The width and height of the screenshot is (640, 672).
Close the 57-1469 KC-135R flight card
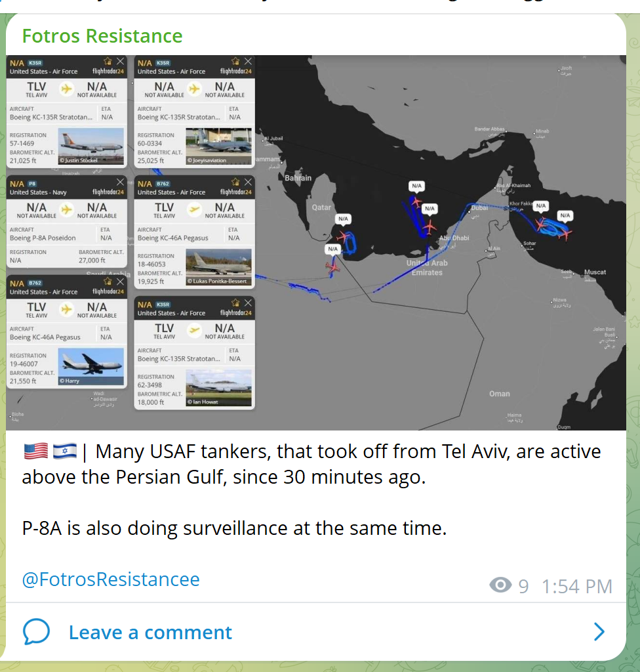pyautogui.click(x=121, y=61)
